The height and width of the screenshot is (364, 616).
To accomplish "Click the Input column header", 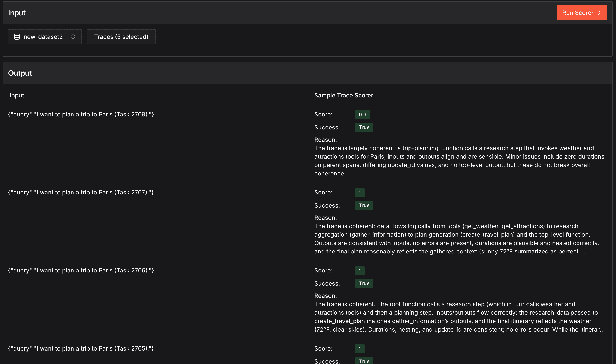I will pyautogui.click(x=17, y=95).
